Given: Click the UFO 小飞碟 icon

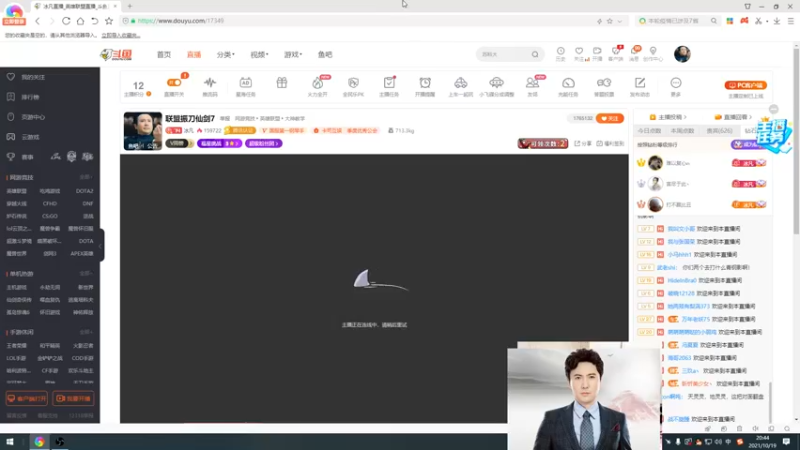Looking at the screenshot, I should [496, 83].
